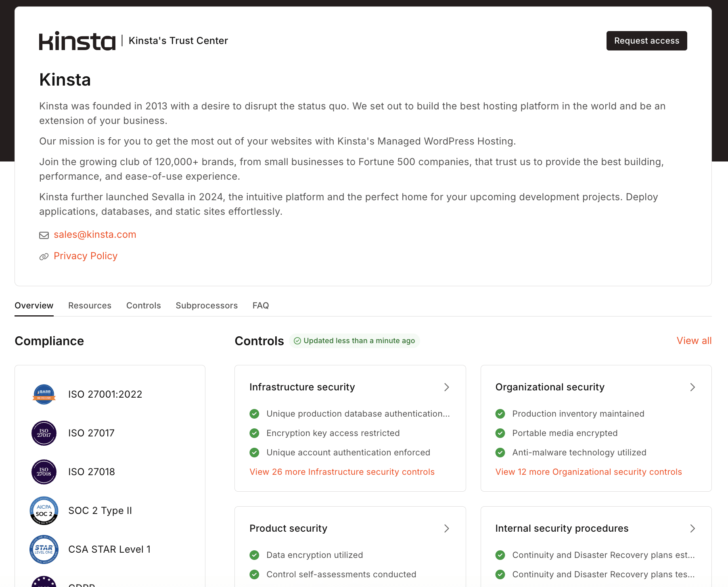Click green check next to Unique account authentication enforced
Screen dimensions: 728x587
coord(254,453)
